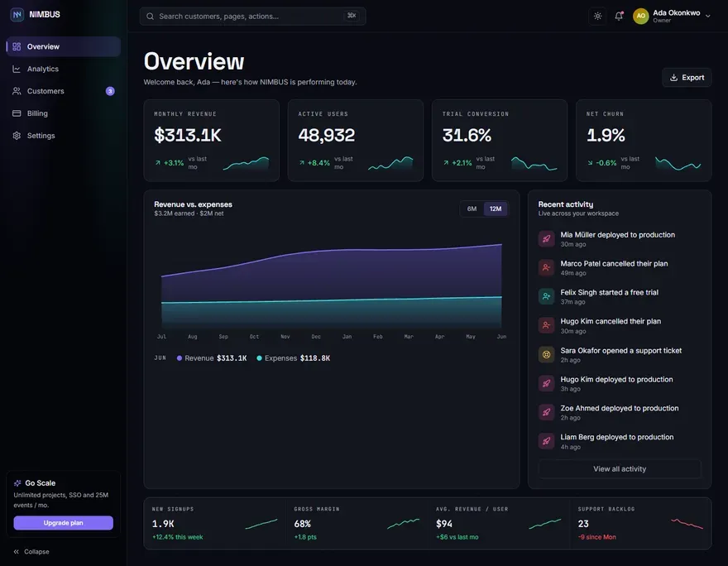The width and height of the screenshot is (728, 566).
Task: Click the $313.1K monthly revenue value
Action: 188,135
